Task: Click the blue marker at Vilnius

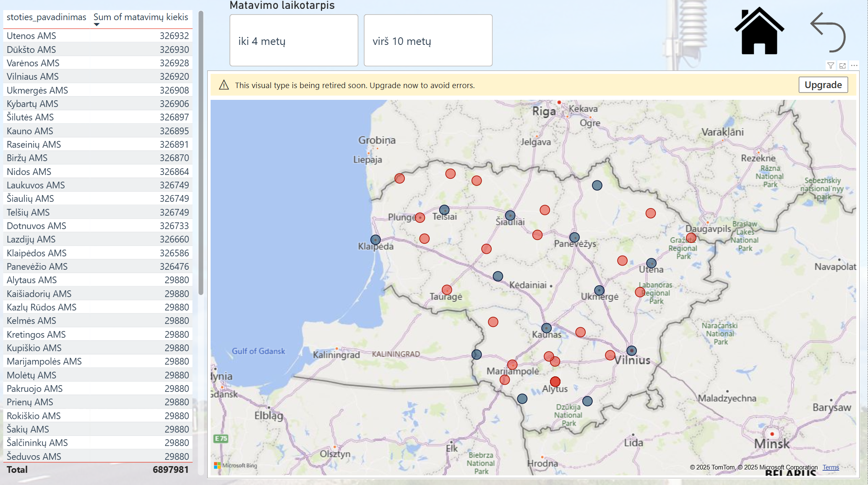Action: [x=631, y=350]
